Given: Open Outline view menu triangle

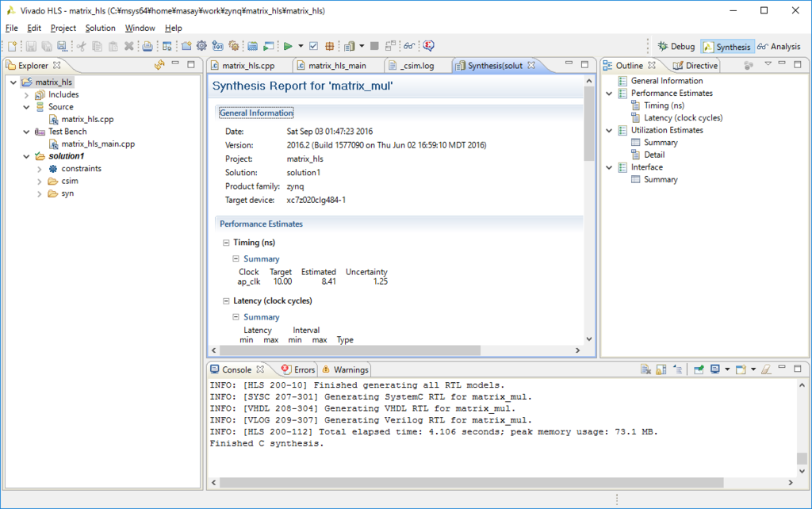Looking at the screenshot, I should 768,63.
